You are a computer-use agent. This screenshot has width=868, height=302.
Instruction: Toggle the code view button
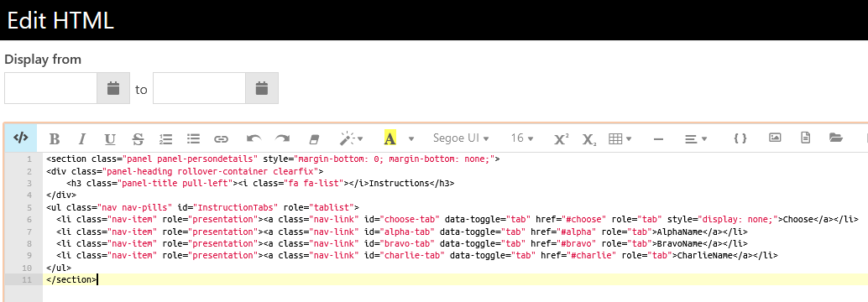20,138
